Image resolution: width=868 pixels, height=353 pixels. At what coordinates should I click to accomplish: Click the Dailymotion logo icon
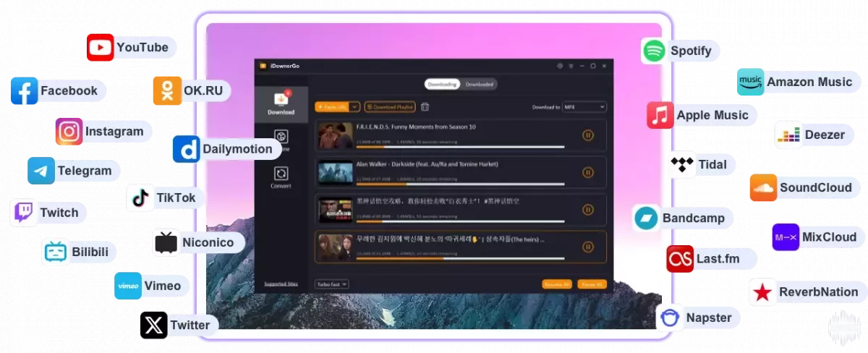pyautogui.click(x=187, y=149)
